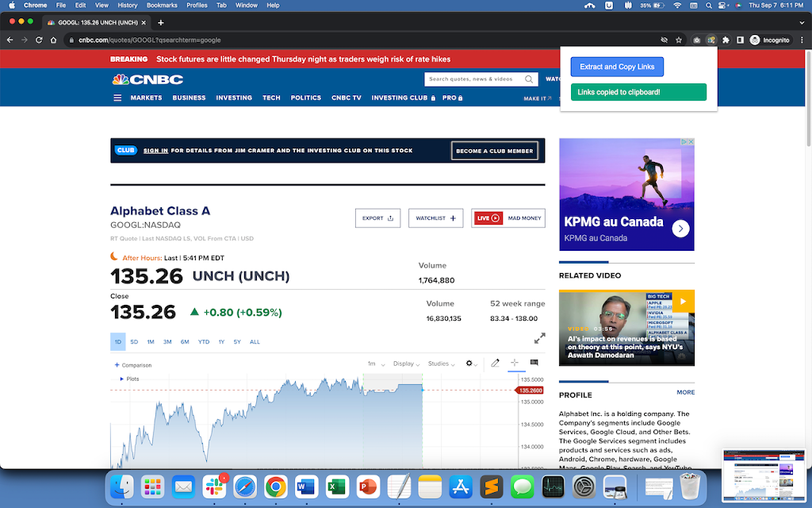Click MORE link beside PROFILE

[x=686, y=392]
